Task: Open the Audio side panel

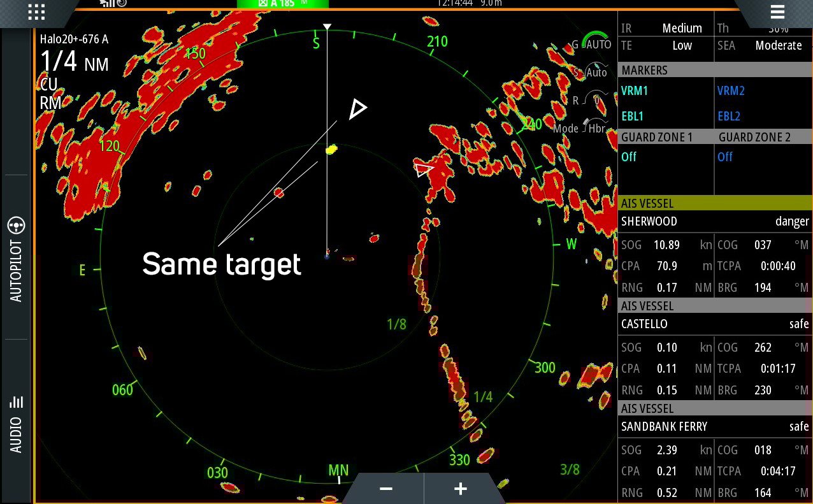Action: (16, 424)
